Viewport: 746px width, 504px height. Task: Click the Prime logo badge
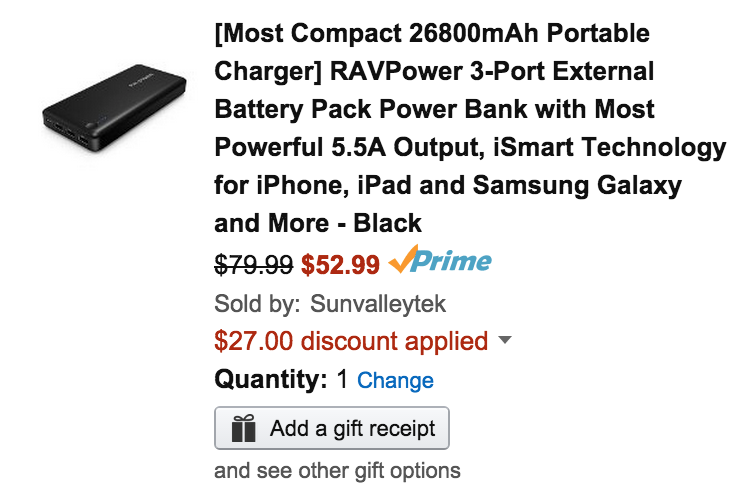[x=440, y=260]
